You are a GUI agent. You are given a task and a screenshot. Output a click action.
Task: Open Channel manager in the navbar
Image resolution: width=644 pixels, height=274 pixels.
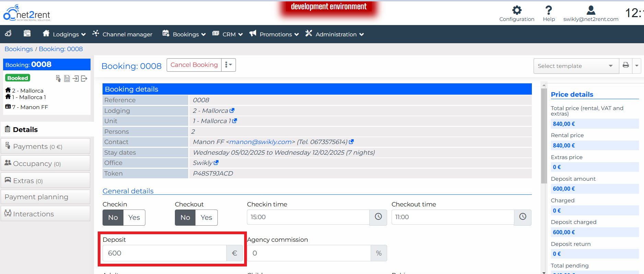122,34
